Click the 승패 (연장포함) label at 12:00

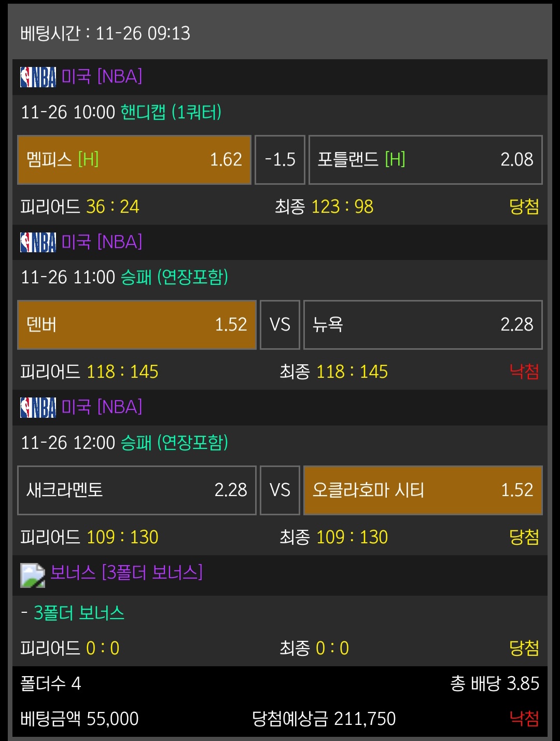(x=174, y=443)
